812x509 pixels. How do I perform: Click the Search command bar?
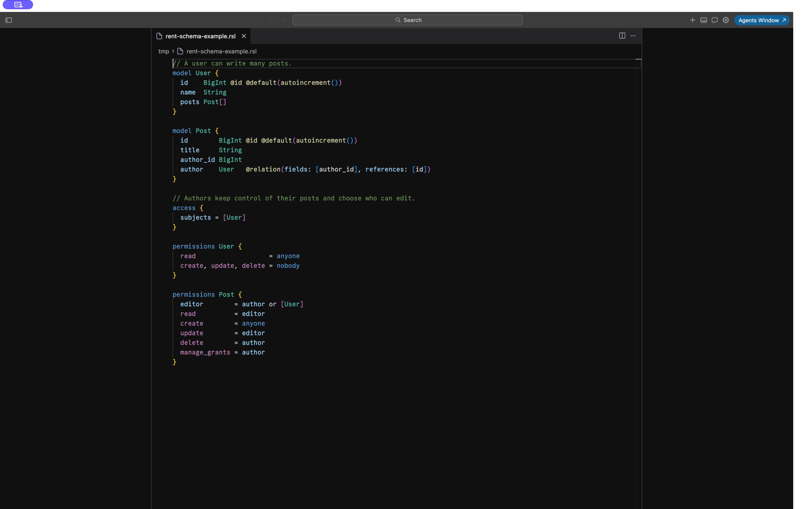tap(407, 20)
